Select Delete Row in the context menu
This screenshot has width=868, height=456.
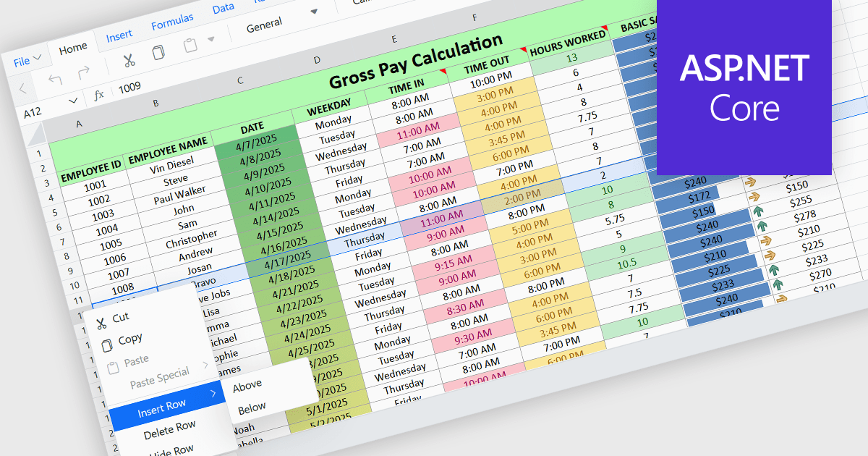click(x=169, y=431)
